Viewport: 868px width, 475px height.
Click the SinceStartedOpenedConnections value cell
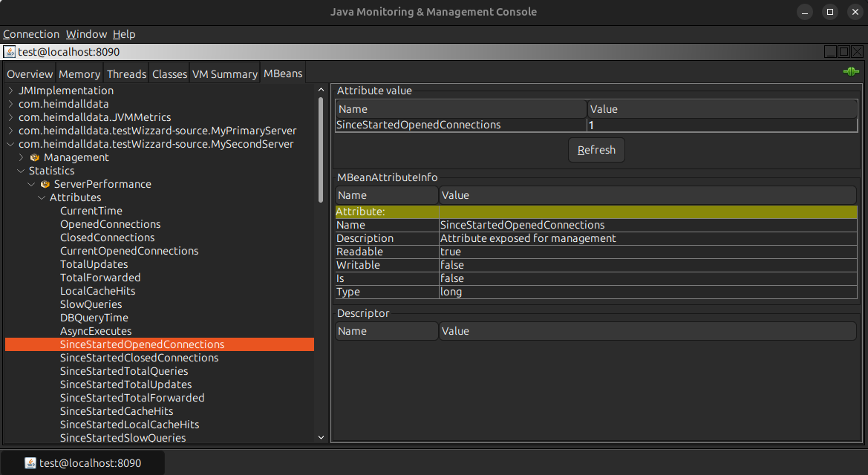point(720,125)
